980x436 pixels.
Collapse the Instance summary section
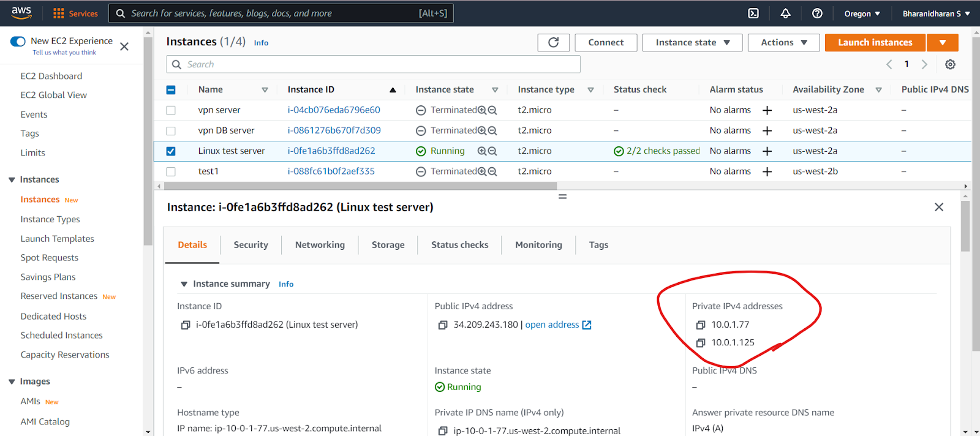click(184, 284)
